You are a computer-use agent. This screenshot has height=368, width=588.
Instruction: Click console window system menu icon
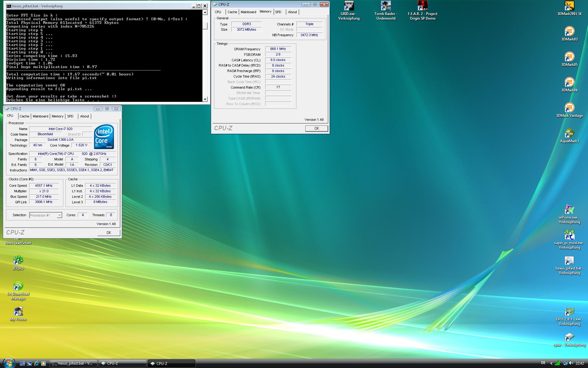(9, 6)
